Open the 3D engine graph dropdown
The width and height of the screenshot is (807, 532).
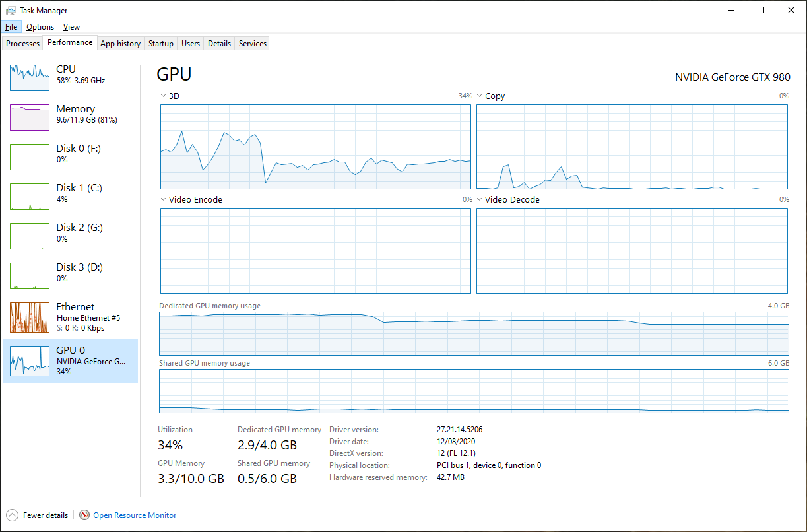[164, 96]
